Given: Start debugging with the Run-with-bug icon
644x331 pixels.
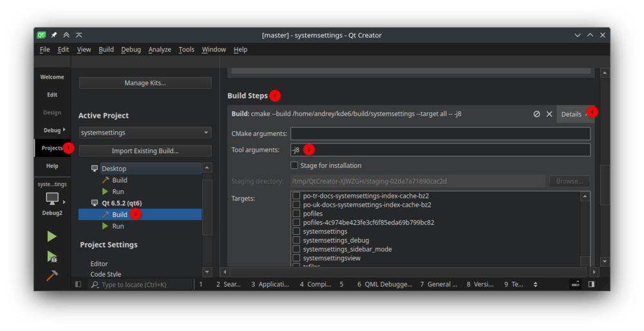Looking at the screenshot, I should coord(52,256).
